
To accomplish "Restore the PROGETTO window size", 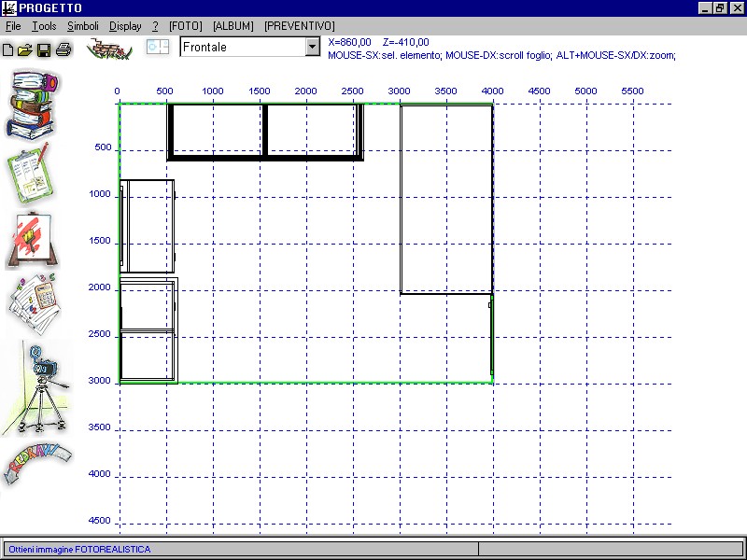I will click(720, 8).
